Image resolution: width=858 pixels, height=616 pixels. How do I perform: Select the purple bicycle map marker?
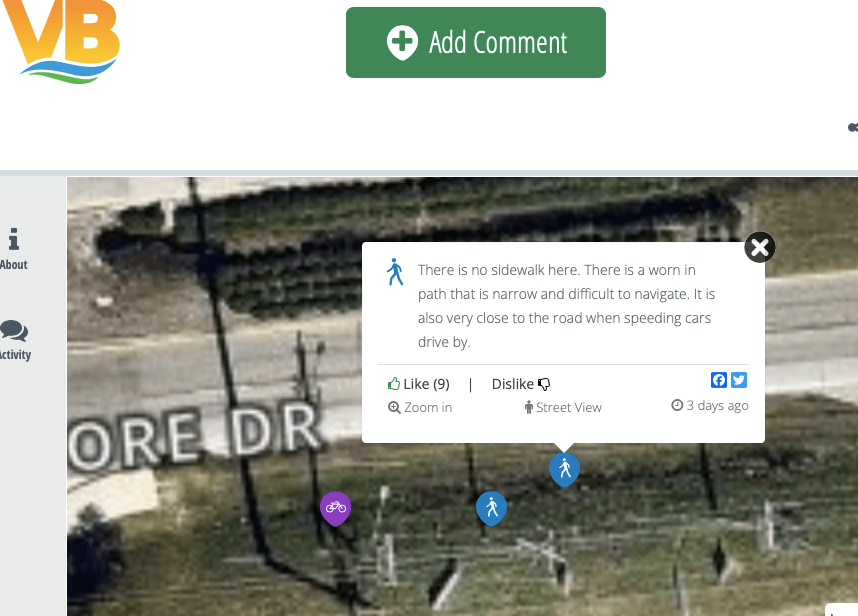click(335, 508)
